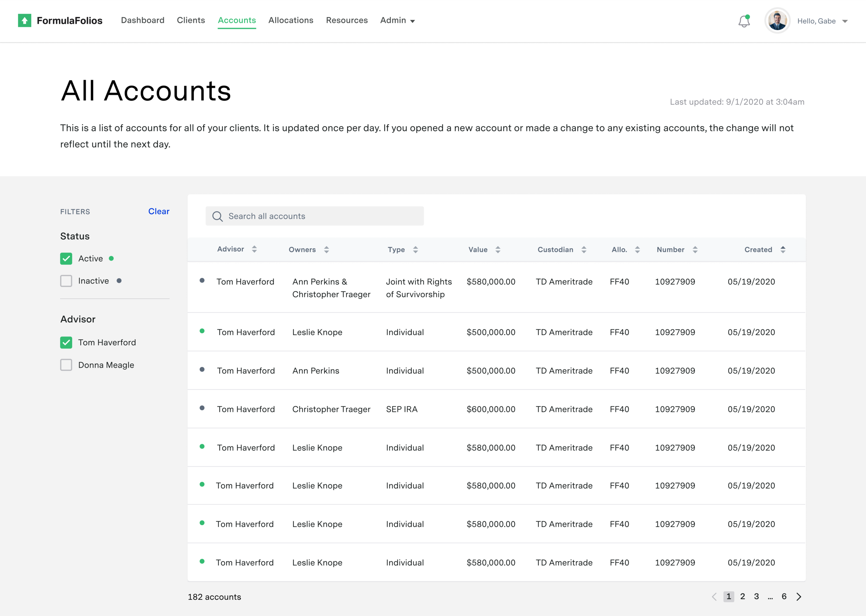Click the grey dot beside the Inactive label

point(119,281)
